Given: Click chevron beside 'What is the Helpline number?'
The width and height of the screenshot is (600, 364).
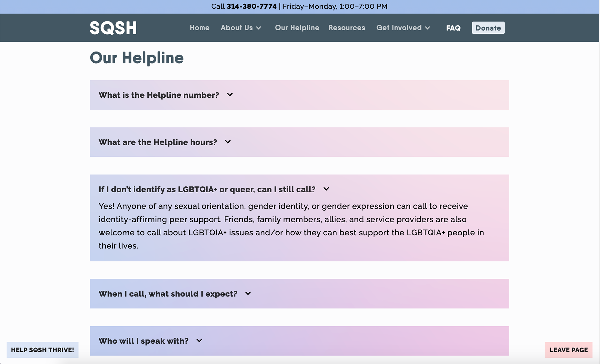Looking at the screenshot, I should tap(230, 95).
